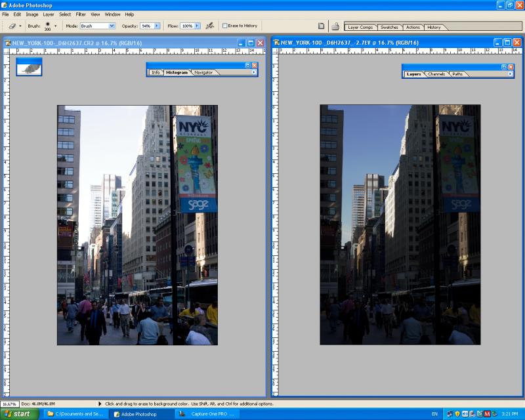Click the zoom percentage field showing 16.67%
The image size is (525, 420).
coord(10,404)
